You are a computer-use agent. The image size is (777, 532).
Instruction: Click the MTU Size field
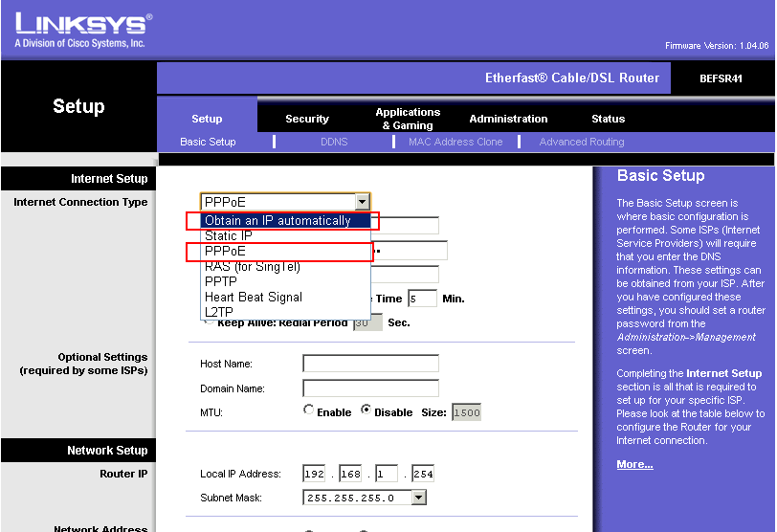pos(466,412)
